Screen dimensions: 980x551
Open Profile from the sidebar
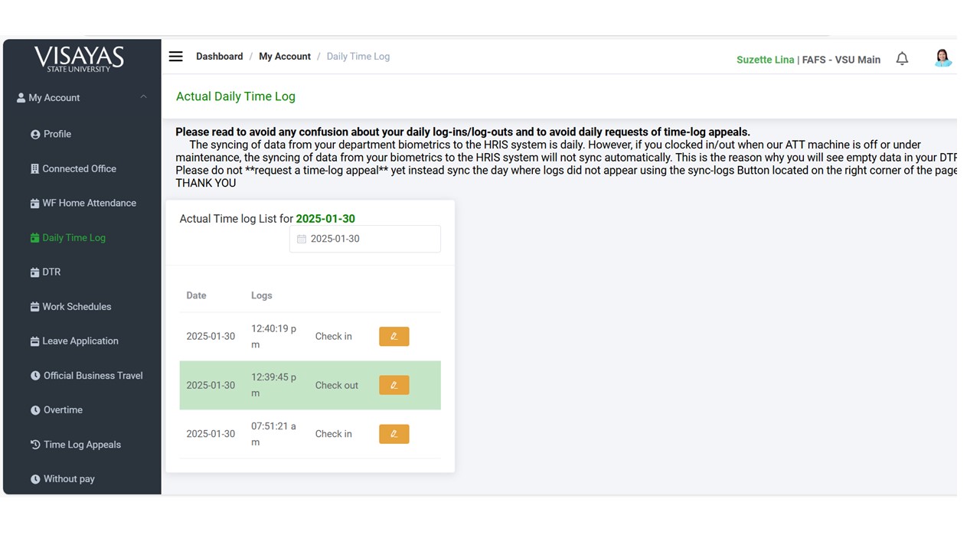click(x=57, y=134)
